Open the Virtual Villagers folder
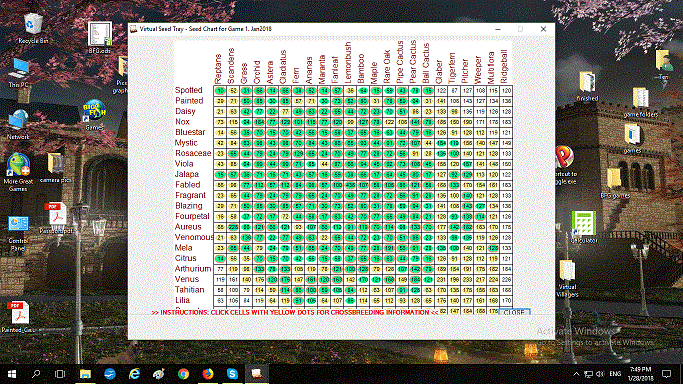This screenshot has width=683, height=384. 567,279
